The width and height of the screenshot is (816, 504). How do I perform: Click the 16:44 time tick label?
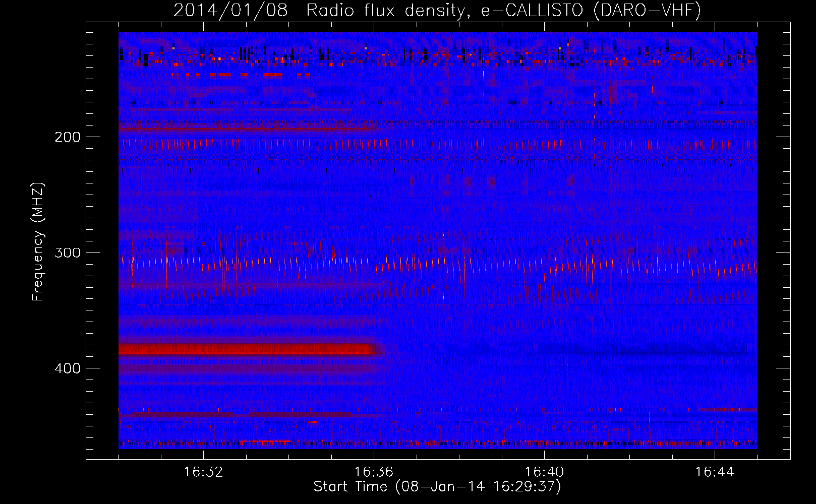[x=715, y=472]
